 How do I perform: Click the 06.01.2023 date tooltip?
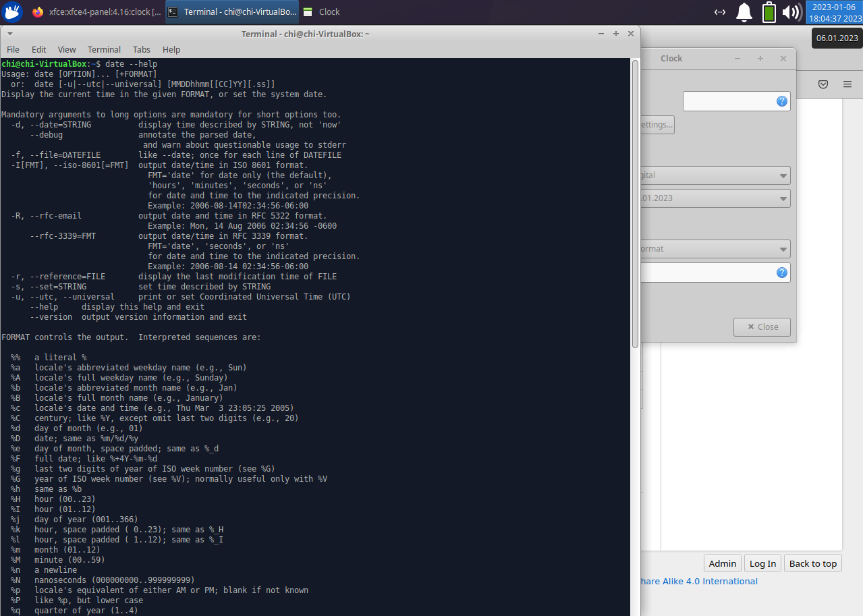[x=837, y=38]
